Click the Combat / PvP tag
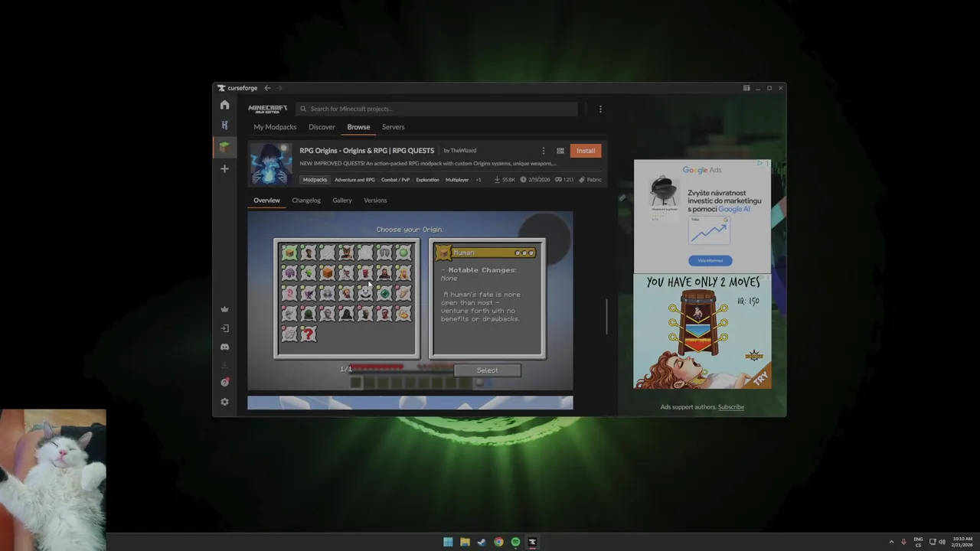The width and height of the screenshot is (980, 551). pyautogui.click(x=396, y=180)
